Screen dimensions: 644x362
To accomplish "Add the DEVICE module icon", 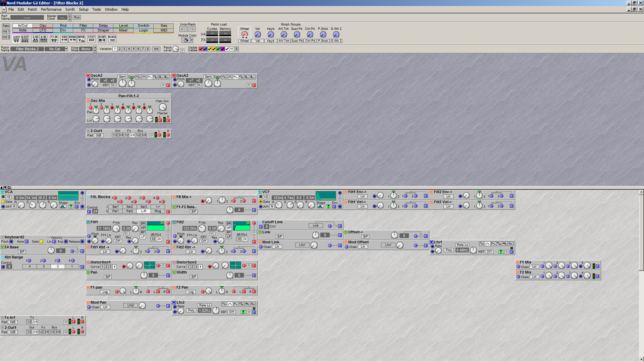I will 81,39.
